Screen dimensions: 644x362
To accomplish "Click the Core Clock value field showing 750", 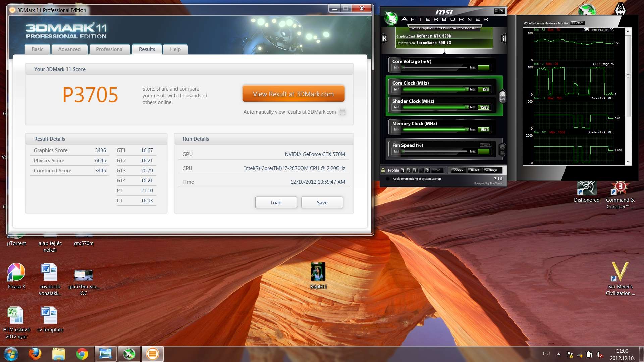I will tap(484, 89).
